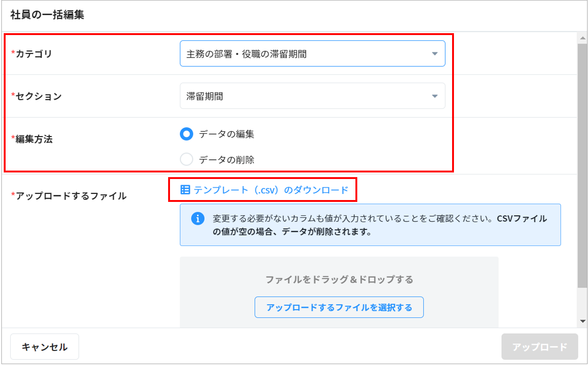
Task: Download the テンプレート（.csv） template link
Action: [x=271, y=190]
